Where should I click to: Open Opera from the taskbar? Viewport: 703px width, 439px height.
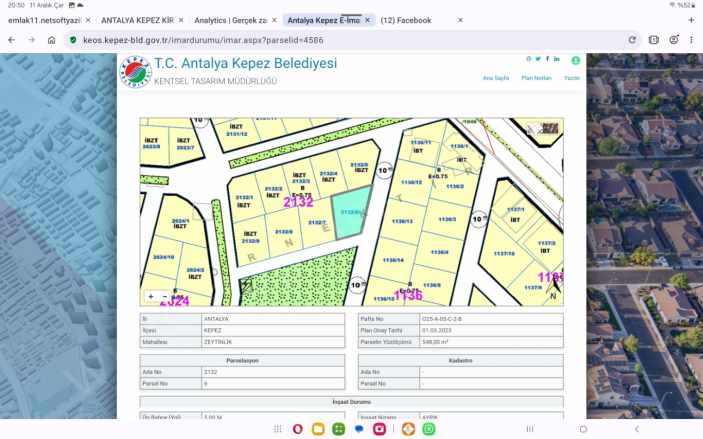click(297, 428)
